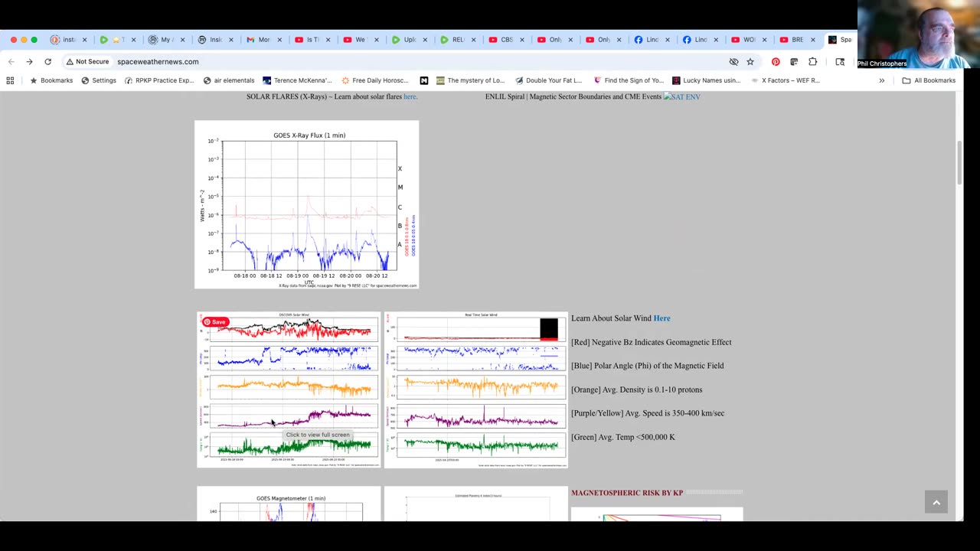Open the air elementals bookmark
This screenshot has height=551, width=980.
(229, 80)
